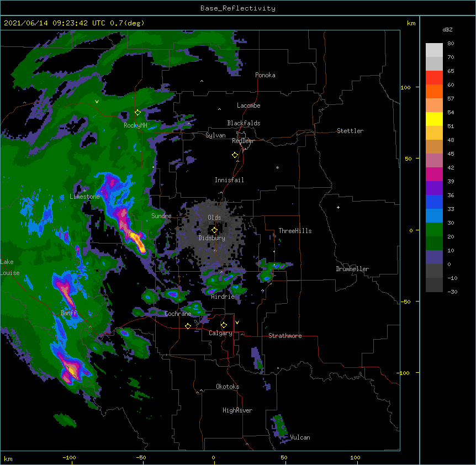The image size is (476, 465).
Task: Click the Olds label
Action: point(214,218)
